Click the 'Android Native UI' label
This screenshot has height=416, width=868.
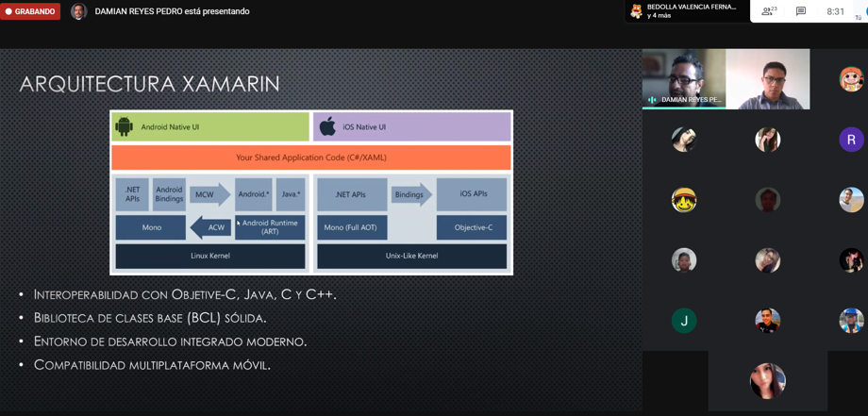(x=170, y=126)
